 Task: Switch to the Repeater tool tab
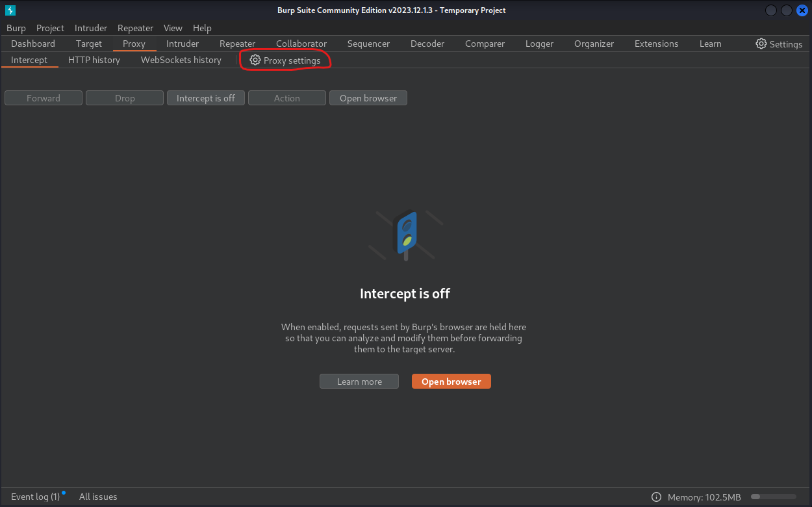tap(237, 44)
